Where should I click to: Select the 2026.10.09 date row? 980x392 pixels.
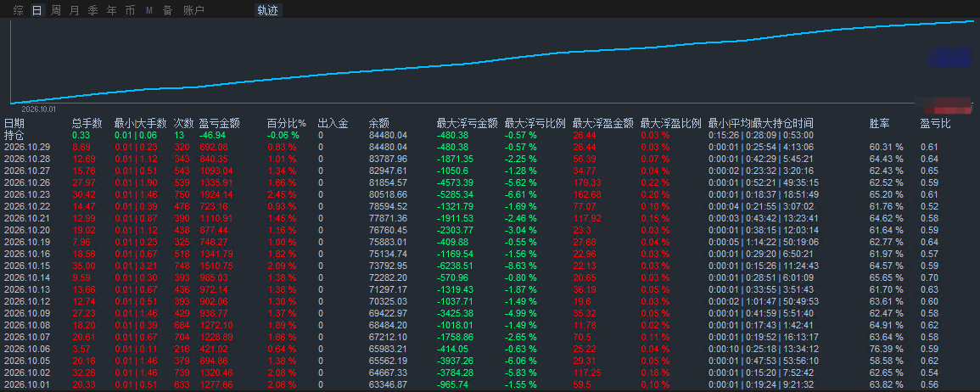pos(490,313)
